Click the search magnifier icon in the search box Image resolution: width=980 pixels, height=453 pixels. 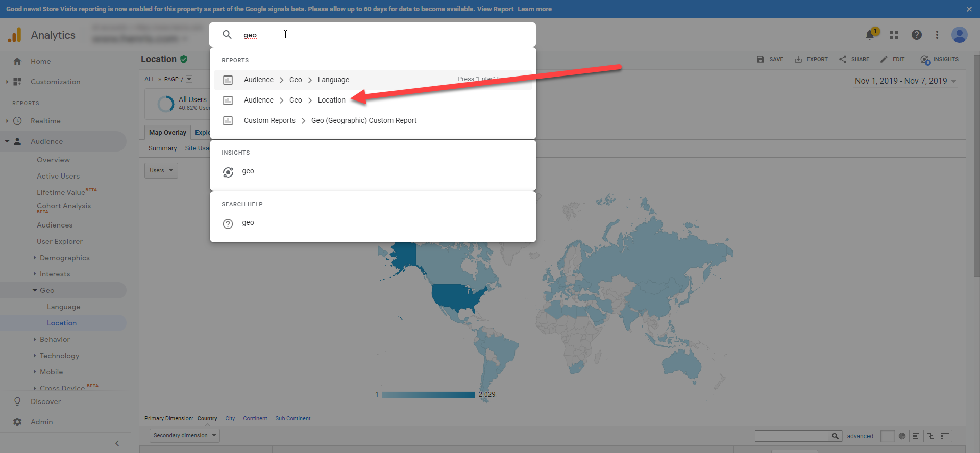pyautogui.click(x=227, y=35)
